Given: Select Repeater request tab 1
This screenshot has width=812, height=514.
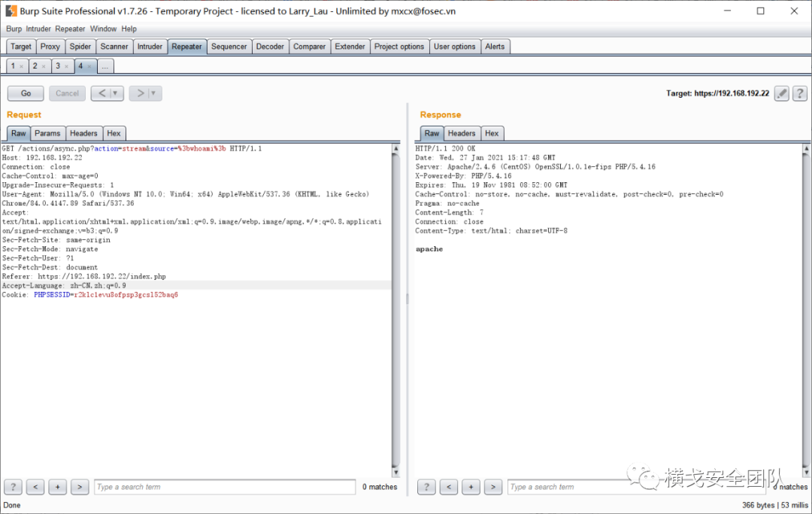Looking at the screenshot, I should tap(13, 65).
